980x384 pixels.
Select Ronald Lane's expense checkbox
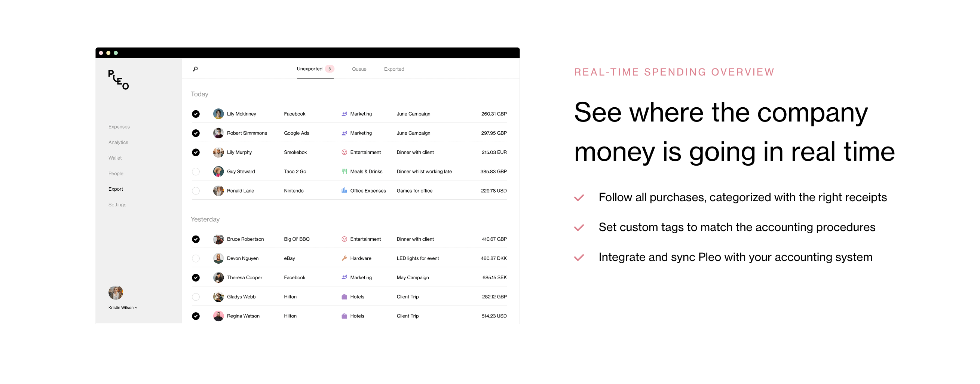(196, 191)
